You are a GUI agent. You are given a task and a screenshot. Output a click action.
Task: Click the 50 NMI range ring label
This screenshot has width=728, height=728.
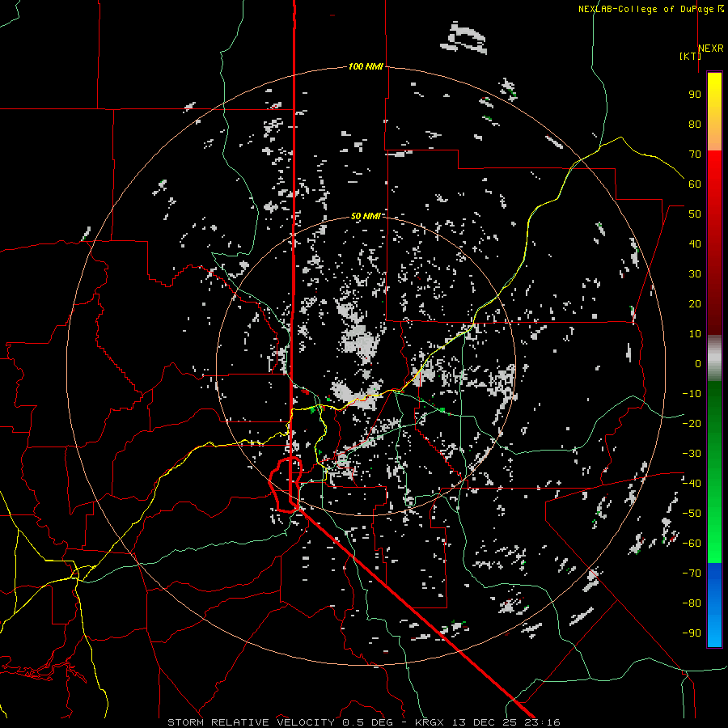(366, 216)
